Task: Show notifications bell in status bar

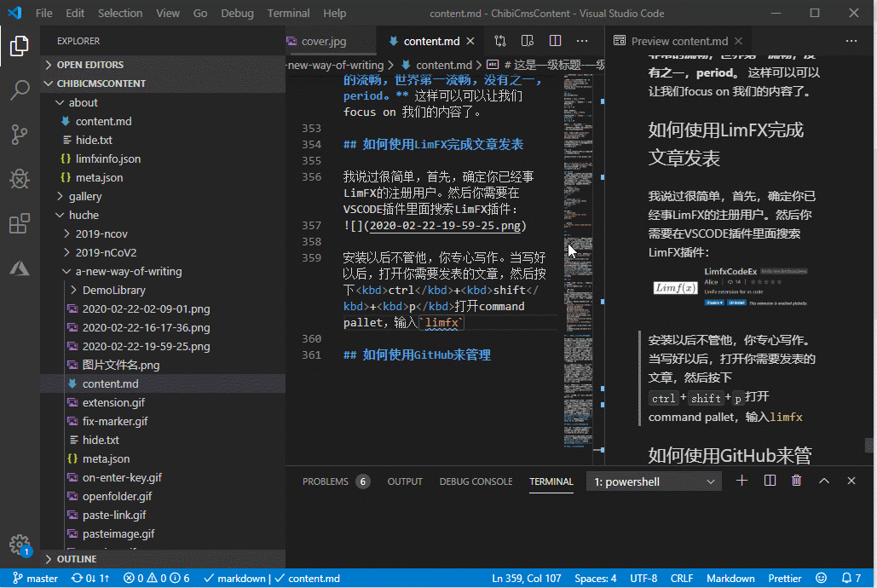Action: click(851, 579)
